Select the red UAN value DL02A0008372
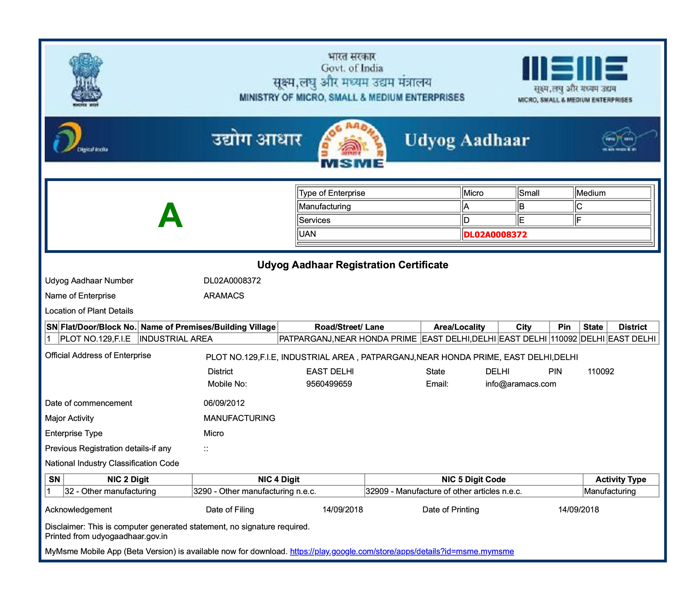700x592 pixels. click(495, 234)
